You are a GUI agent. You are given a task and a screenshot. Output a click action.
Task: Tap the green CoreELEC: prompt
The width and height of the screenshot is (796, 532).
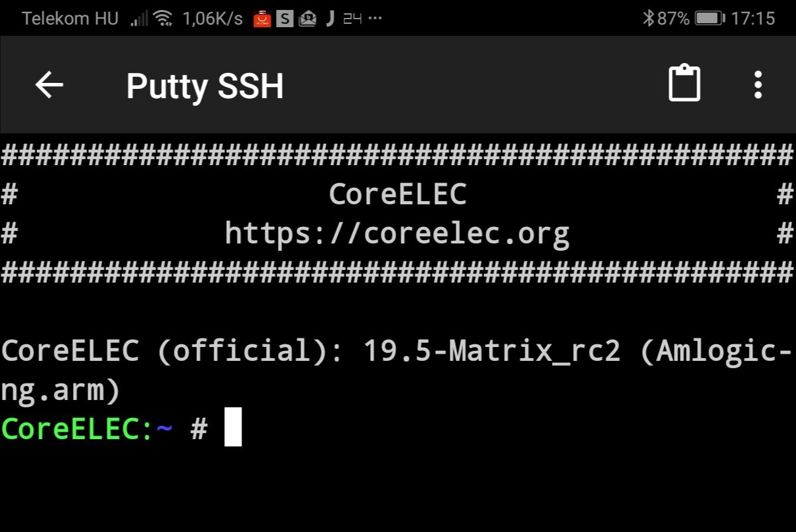click(78, 429)
